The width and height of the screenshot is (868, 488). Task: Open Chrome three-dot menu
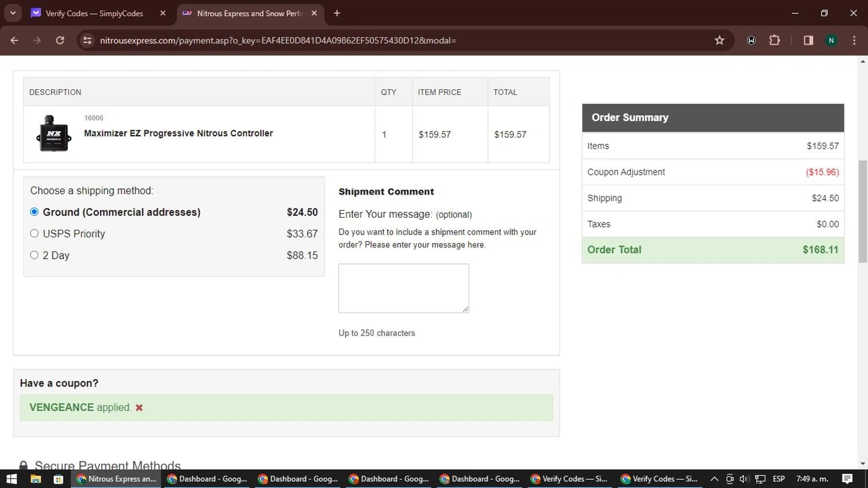(x=854, y=40)
